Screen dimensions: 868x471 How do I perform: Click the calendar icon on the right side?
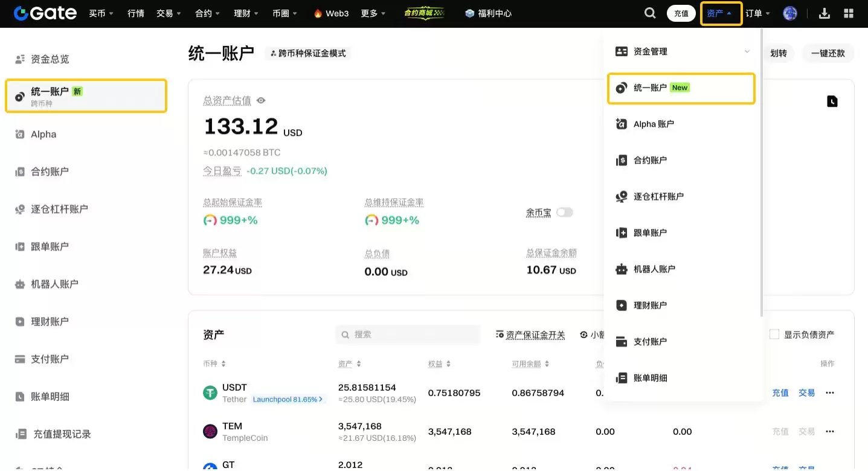click(832, 101)
